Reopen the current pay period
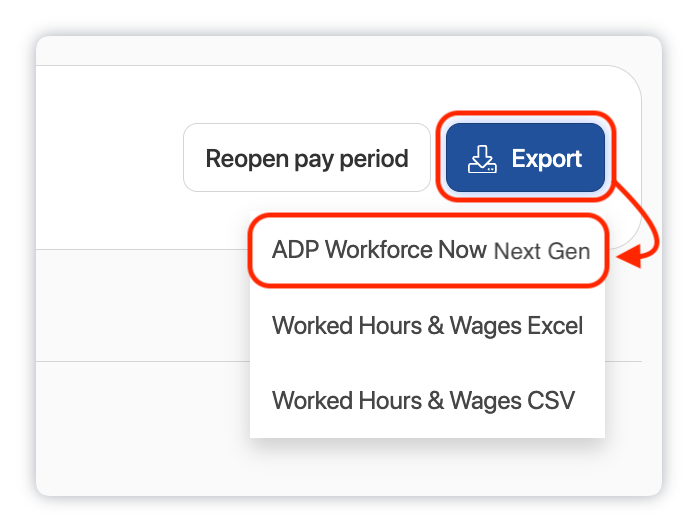Image resolution: width=698 pixels, height=532 pixels. 307,158
